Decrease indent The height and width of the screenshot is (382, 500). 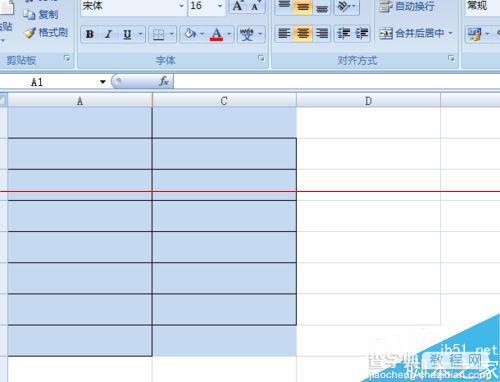(x=343, y=34)
